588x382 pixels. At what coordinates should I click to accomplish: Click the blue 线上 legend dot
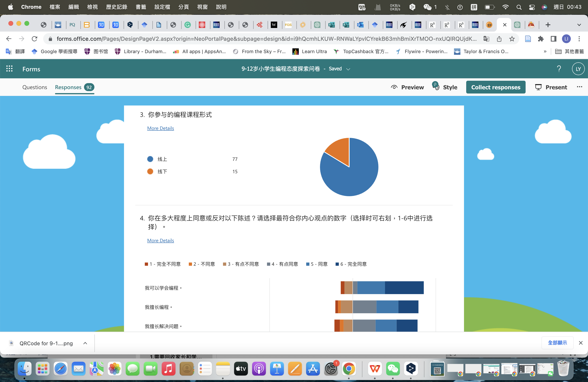pos(150,159)
